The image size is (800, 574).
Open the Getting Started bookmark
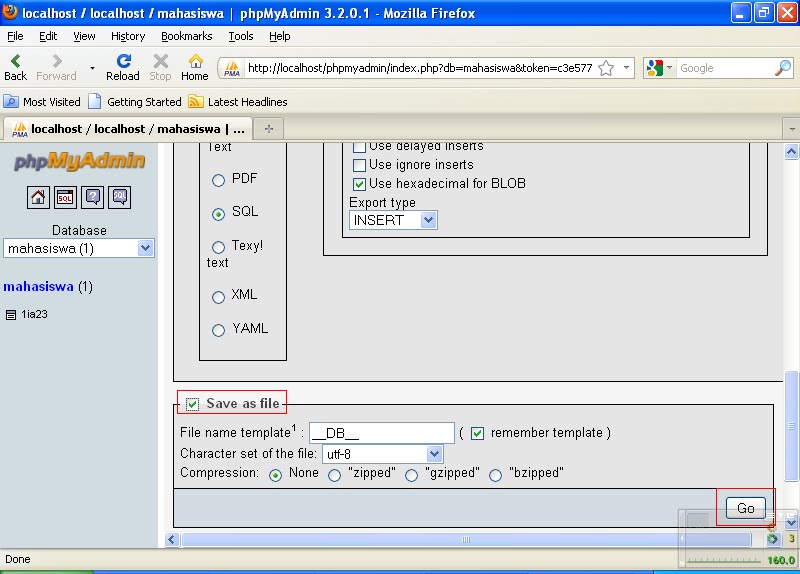(x=135, y=102)
